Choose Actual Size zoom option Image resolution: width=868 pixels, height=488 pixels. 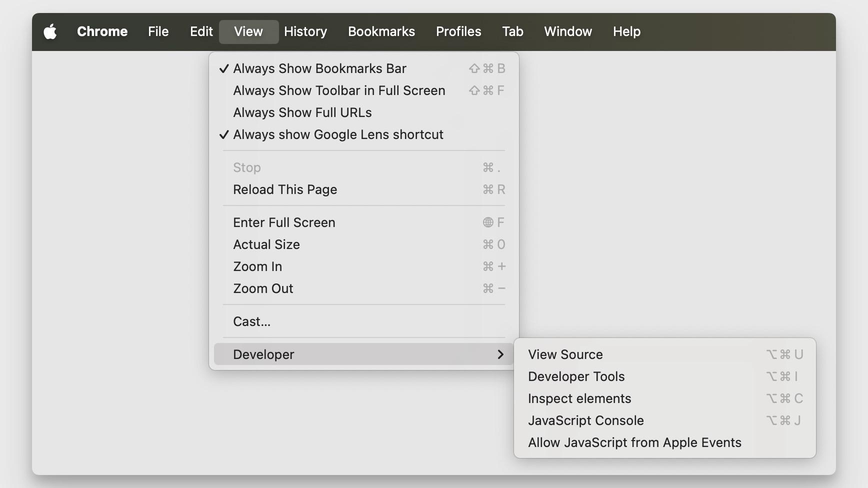pos(364,244)
